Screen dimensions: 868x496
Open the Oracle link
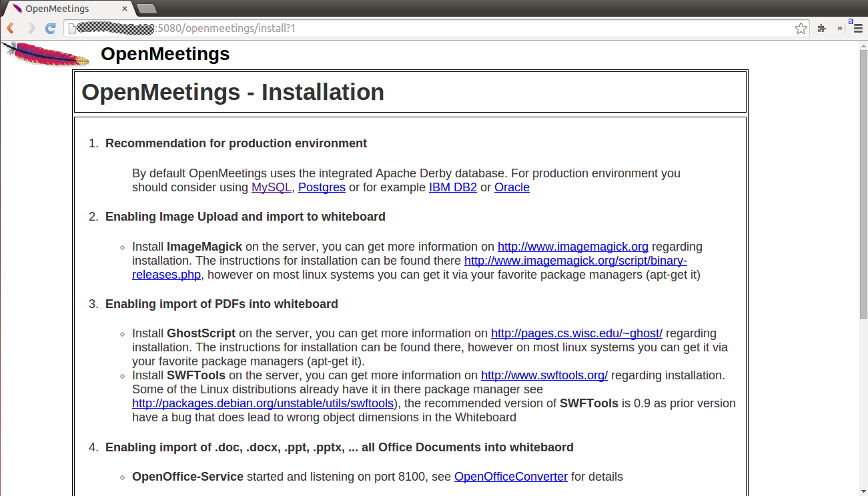pos(512,187)
